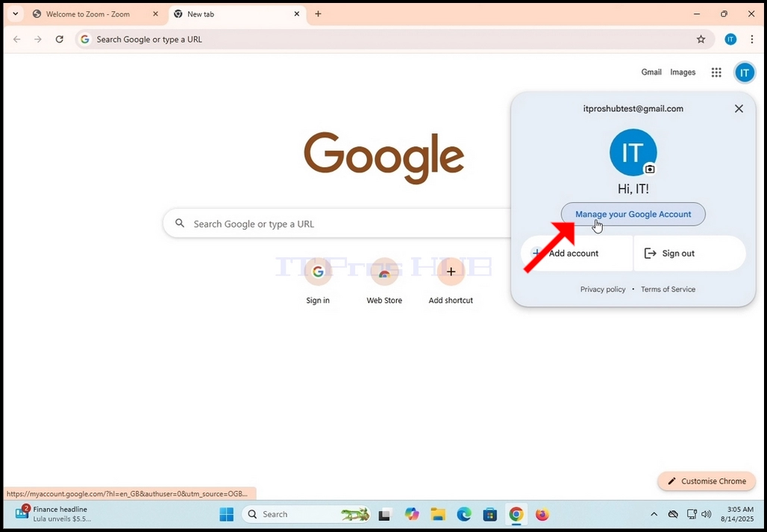Viewport: 767px width, 532px height.
Task: Click the itproshubtest@gmail.com email text
Action: tap(633, 108)
